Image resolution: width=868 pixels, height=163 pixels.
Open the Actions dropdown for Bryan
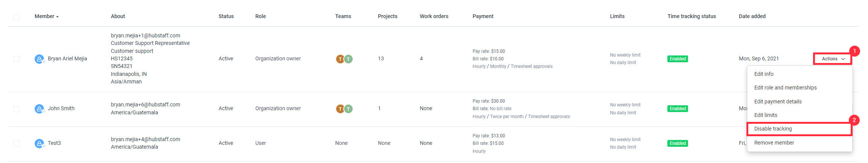click(833, 59)
